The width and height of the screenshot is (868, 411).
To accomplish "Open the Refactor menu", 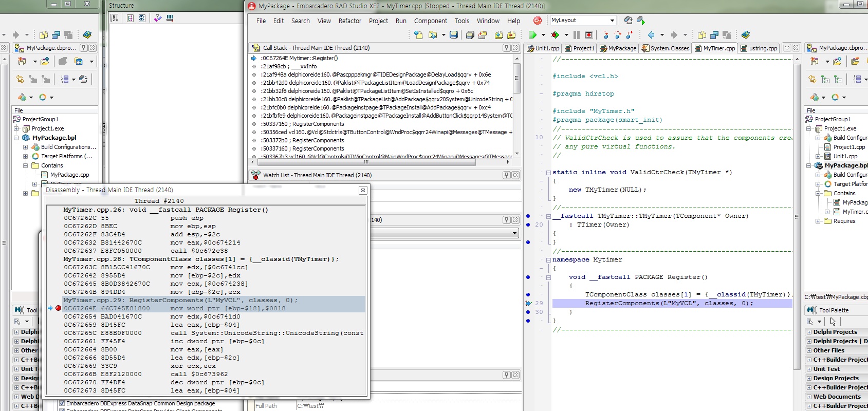I will tap(349, 21).
